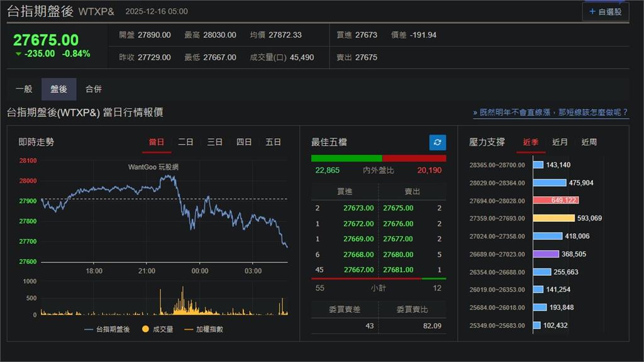Select the 四日 period
644x362 pixels.
point(244,142)
